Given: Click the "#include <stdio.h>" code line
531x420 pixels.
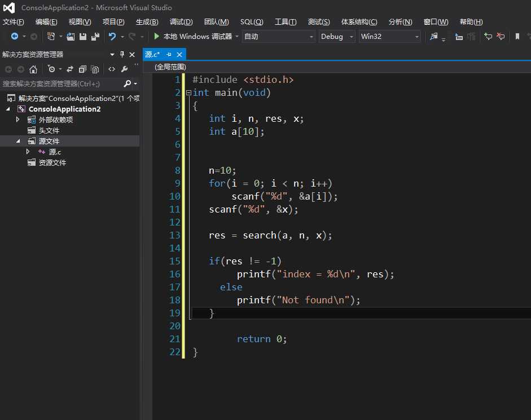Looking at the screenshot, I should pyautogui.click(x=243, y=79).
